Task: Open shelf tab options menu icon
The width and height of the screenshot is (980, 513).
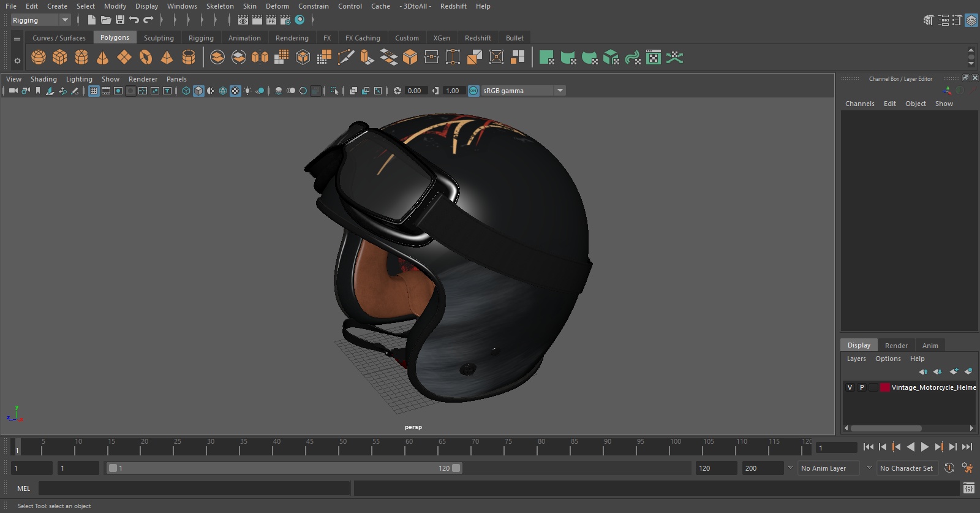Action: click(17, 39)
